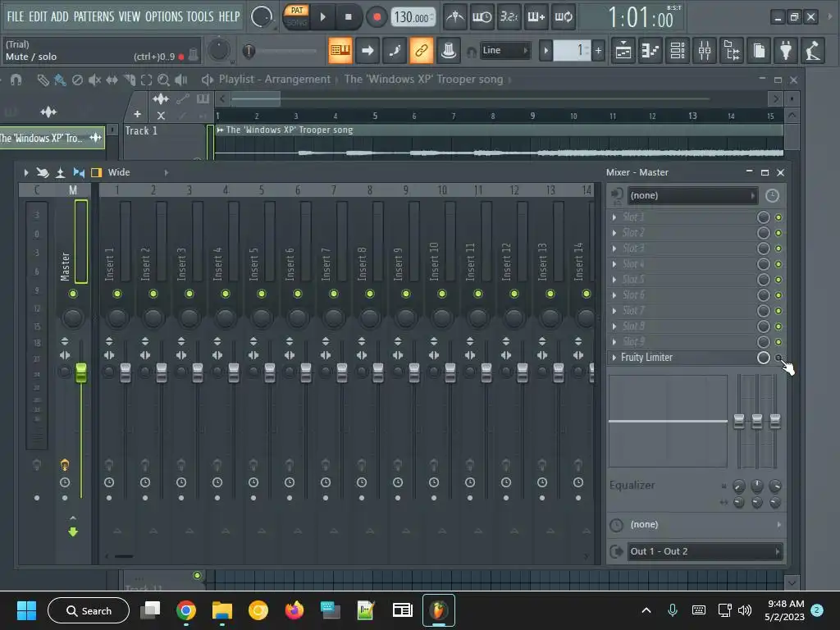840x630 pixels.
Task: Arm the record button
Action: point(377,17)
